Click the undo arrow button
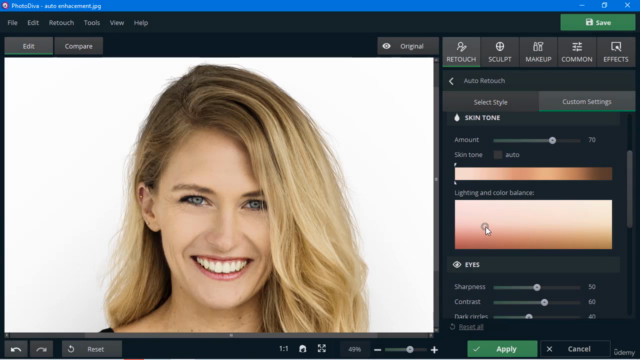640x360 pixels. point(16,349)
